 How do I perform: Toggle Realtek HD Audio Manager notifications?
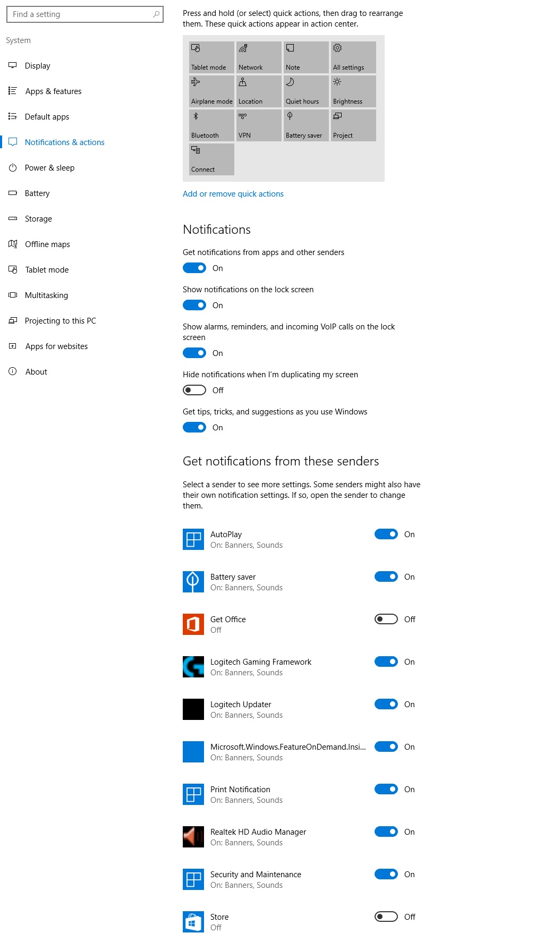[386, 832]
